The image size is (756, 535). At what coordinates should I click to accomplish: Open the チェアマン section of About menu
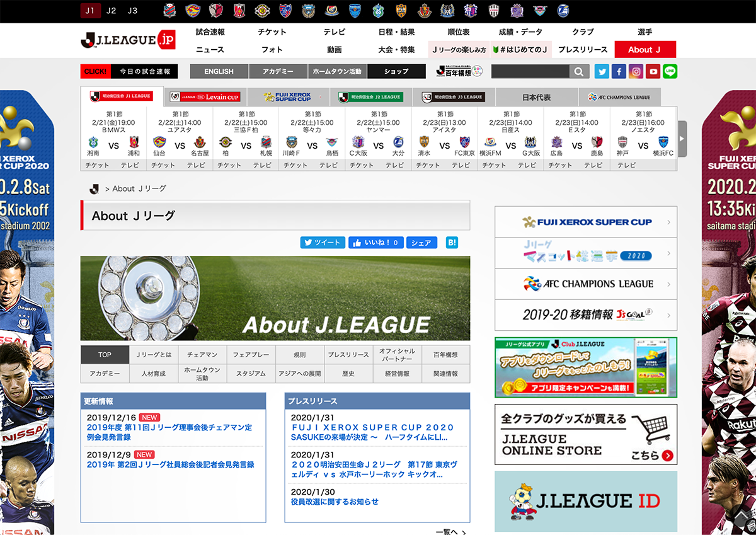point(202,355)
